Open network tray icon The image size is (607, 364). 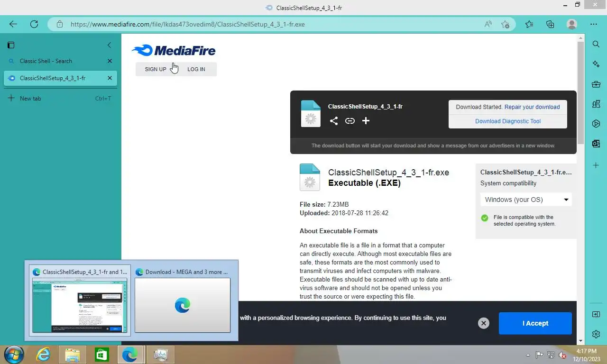551,355
